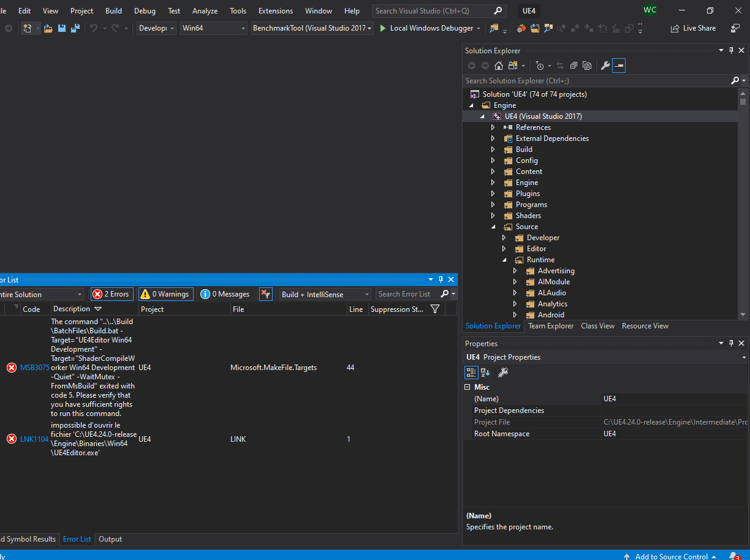This screenshot has width=750, height=560.
Task: Click the Live Share button
Action: point(693,28)
